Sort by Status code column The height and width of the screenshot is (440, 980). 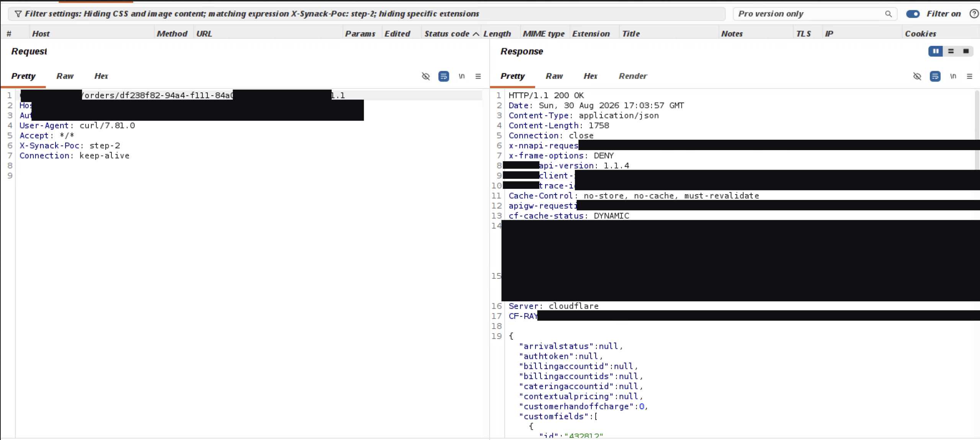(x=451, y=34)
